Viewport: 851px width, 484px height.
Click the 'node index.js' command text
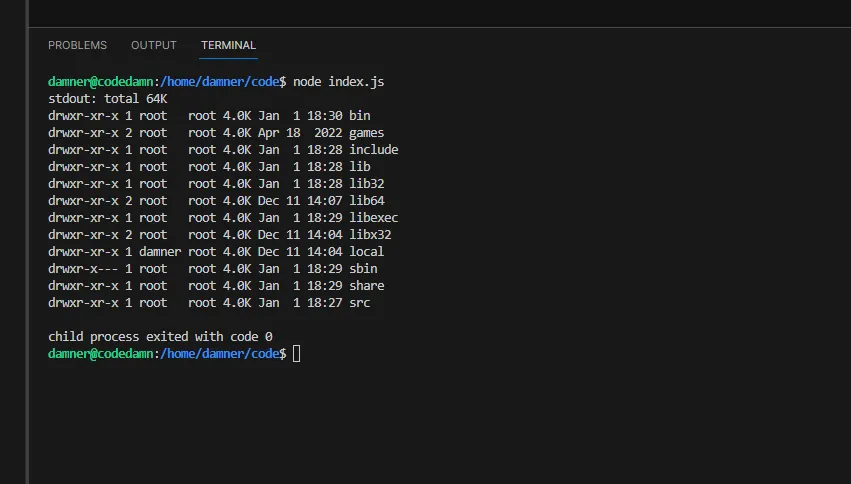pos(339,81)
